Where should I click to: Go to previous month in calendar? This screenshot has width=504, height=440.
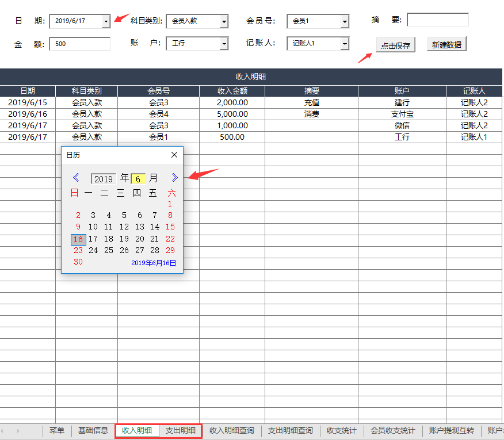coord(76,177)
